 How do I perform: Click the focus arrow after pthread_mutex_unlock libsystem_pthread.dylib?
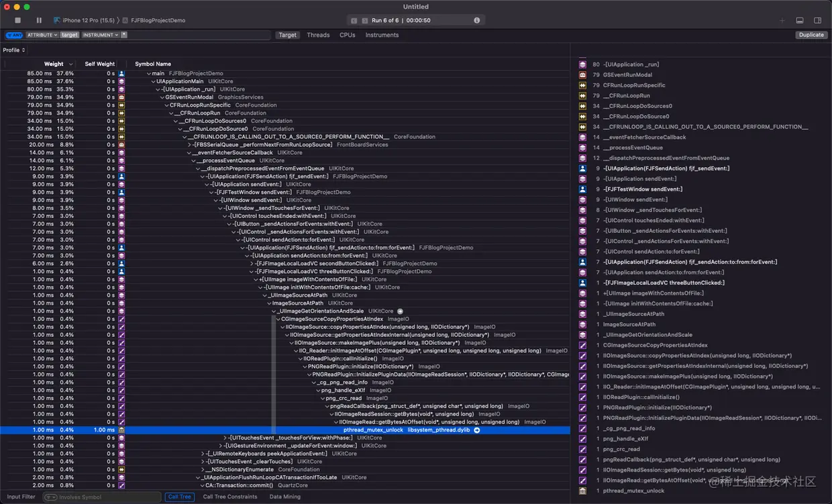477,430
